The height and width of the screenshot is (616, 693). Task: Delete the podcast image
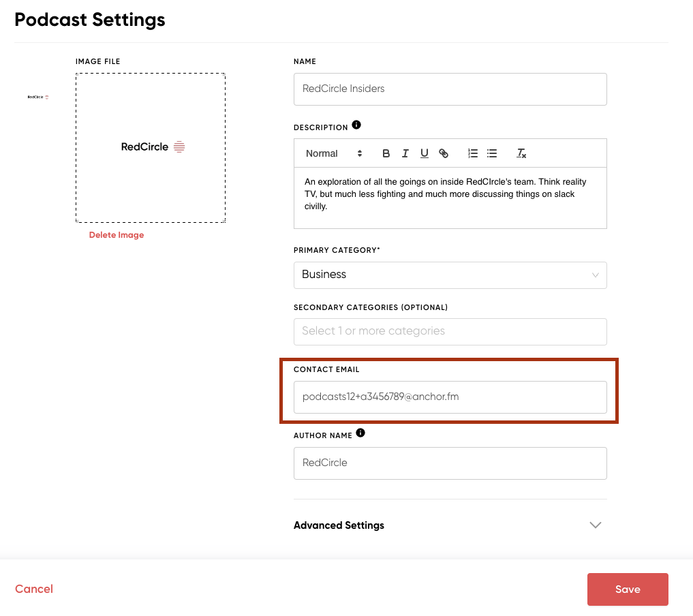point(117,235)
